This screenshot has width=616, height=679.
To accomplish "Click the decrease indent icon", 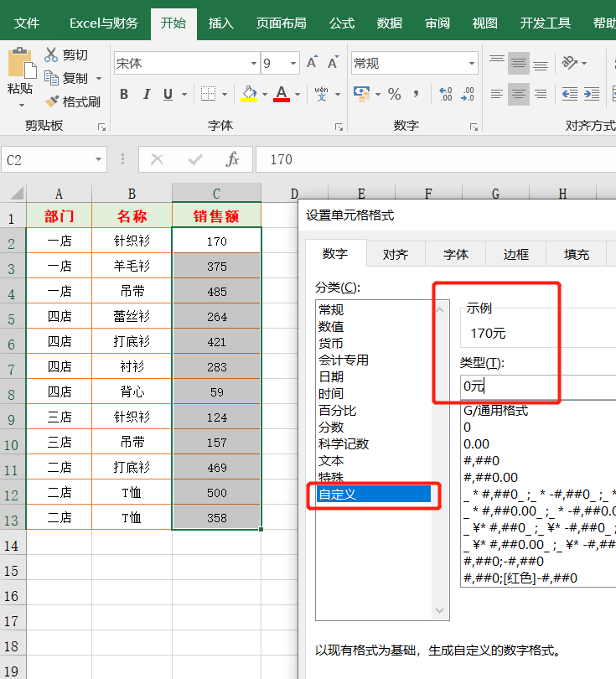I will click(569, 94).
